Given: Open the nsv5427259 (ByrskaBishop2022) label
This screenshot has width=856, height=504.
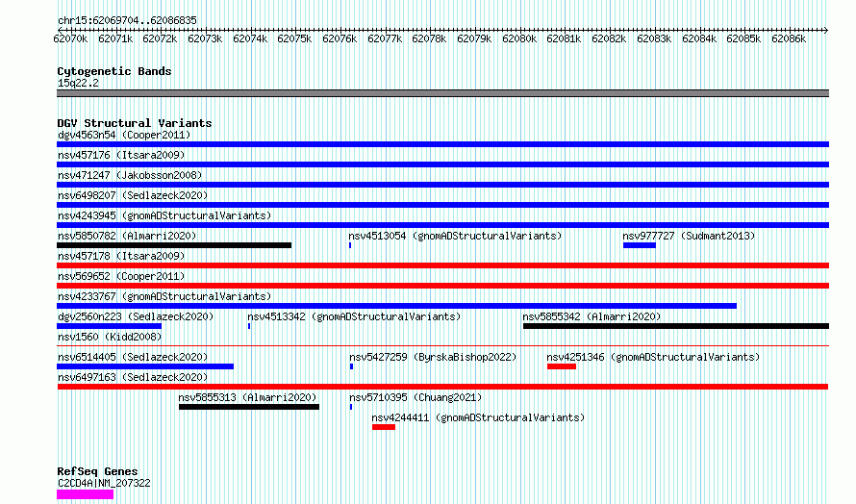Looking at the screenshot, I should click(x=433, y=357).
